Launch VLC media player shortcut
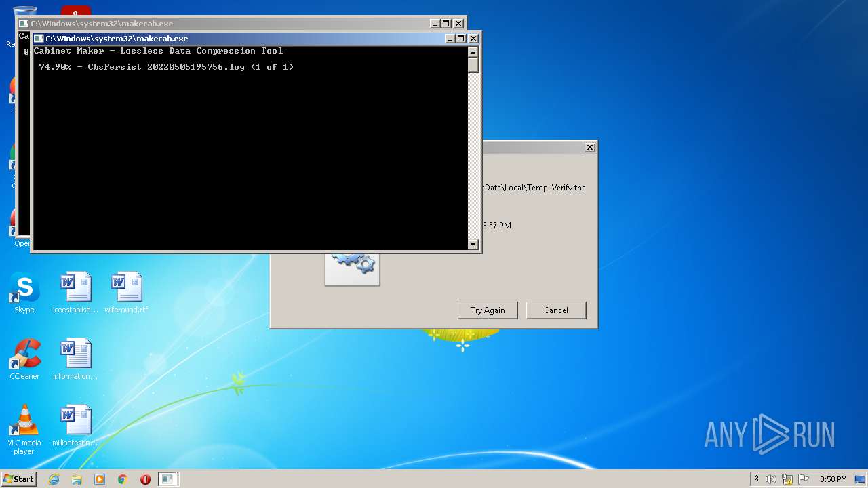 click(x=24, y=430)
